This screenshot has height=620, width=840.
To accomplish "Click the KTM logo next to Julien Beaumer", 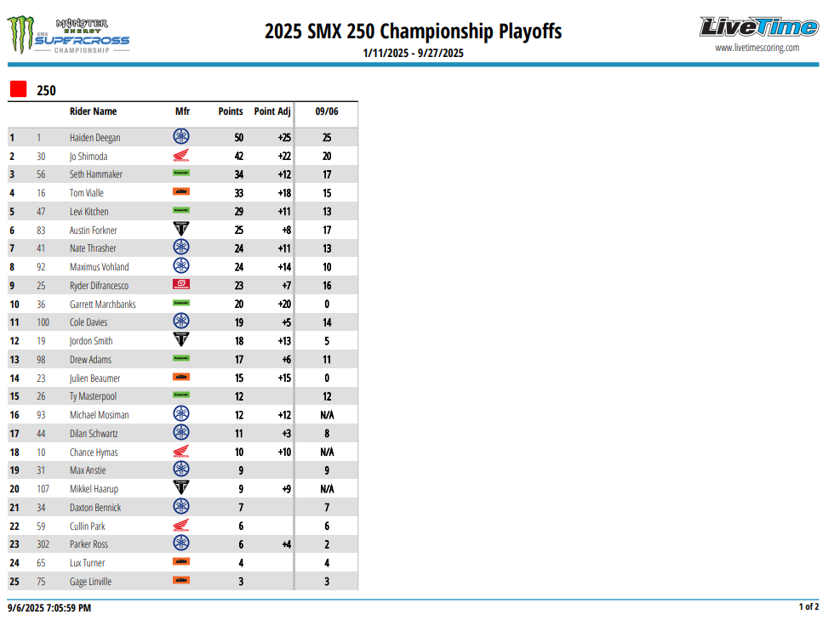I will click(181, 378).
